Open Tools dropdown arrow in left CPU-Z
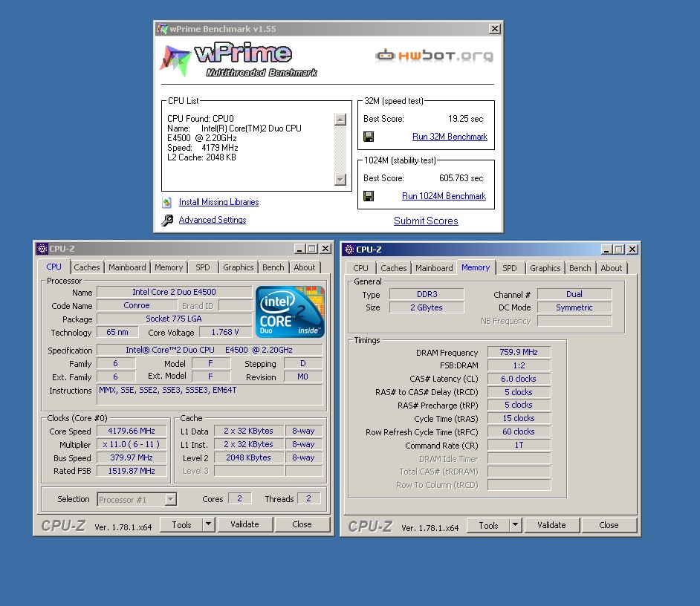This screenshot has width=700, height=606. 209,525
